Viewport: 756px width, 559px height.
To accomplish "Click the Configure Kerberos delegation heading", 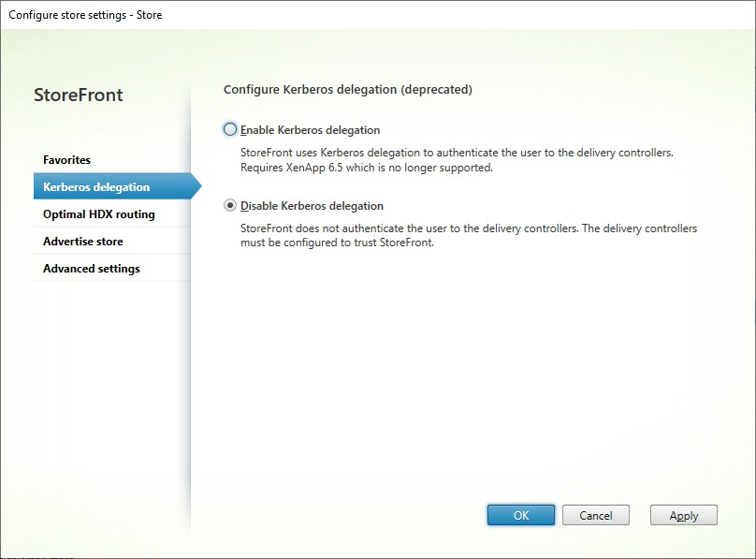I will point(347,87).
